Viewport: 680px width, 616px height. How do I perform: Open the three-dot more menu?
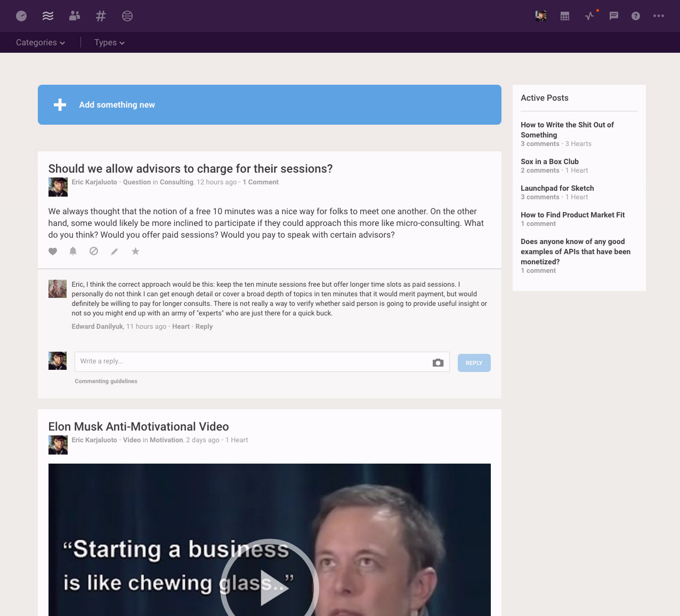[659, 16]
